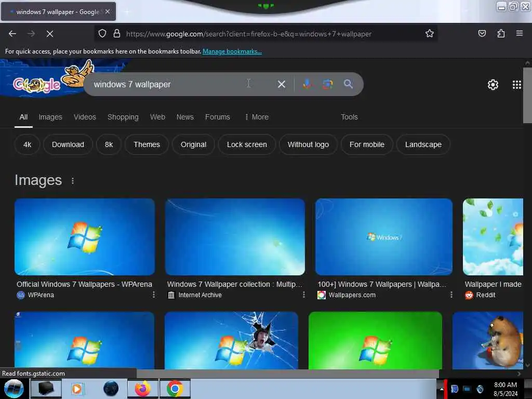
Task: Filter results with the For mobile chip
Action: [x=367, y=144]
